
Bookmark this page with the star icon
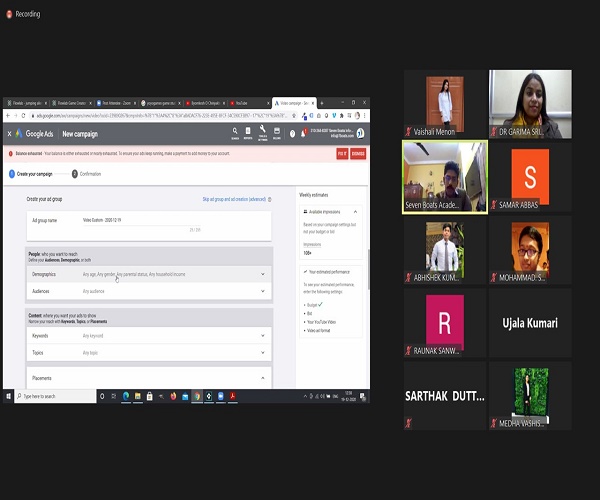coord(294,115)
